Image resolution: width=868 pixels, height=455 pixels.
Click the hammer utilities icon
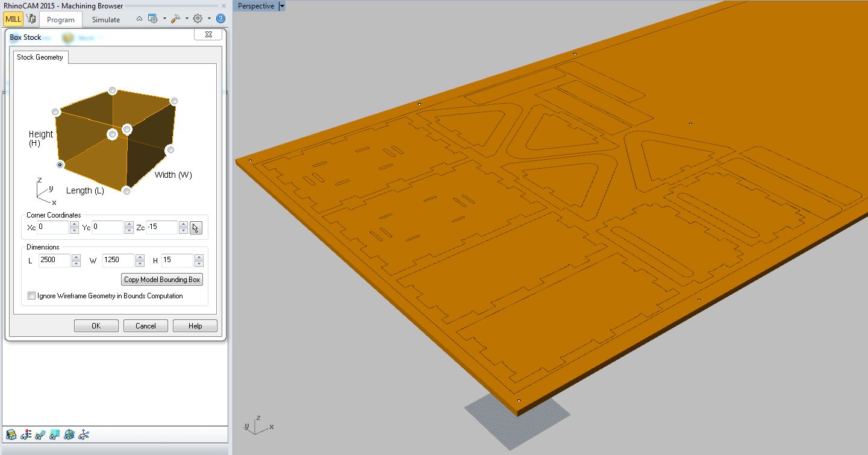175,19
